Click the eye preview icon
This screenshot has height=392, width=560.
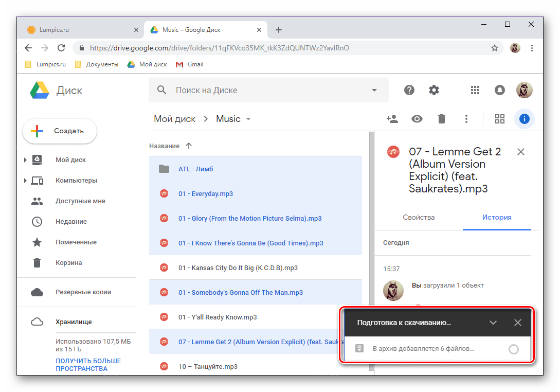pyautogui.click(x=417, y=119)
